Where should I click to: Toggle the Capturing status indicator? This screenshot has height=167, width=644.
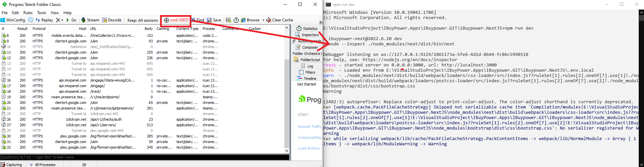[x=12, y=165]
